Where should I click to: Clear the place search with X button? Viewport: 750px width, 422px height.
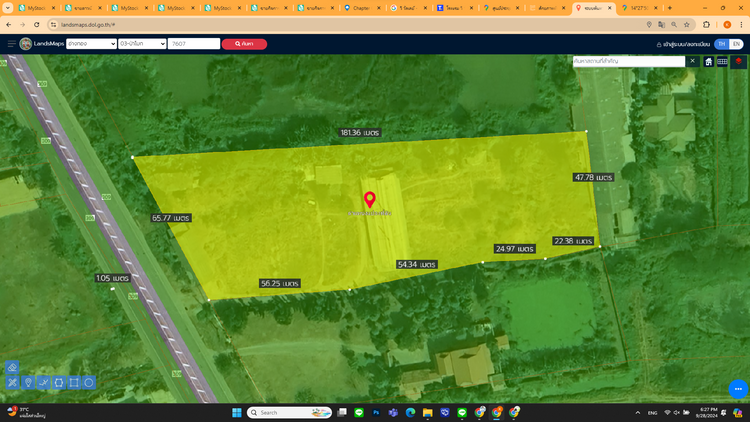click(692, 61)
